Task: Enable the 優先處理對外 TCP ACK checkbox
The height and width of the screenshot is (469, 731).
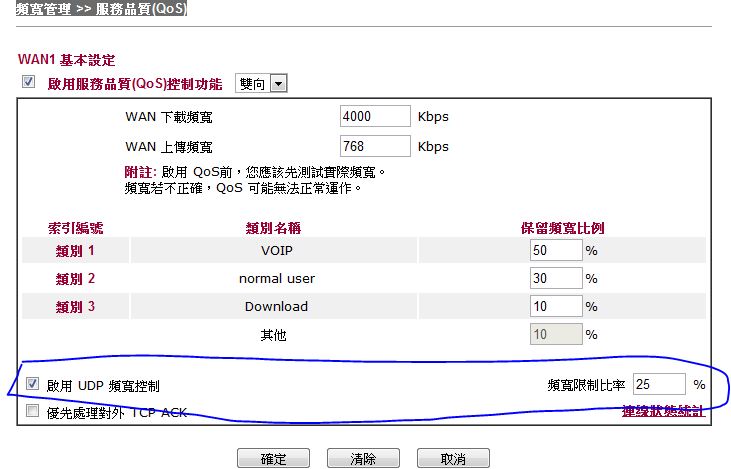Action: point(32,411)
